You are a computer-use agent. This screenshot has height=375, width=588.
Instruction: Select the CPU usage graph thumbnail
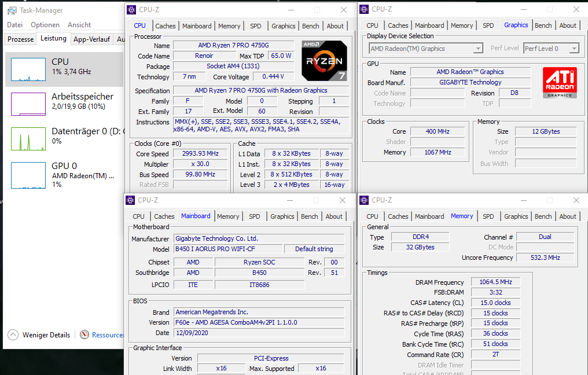click(x=28, y=69)
